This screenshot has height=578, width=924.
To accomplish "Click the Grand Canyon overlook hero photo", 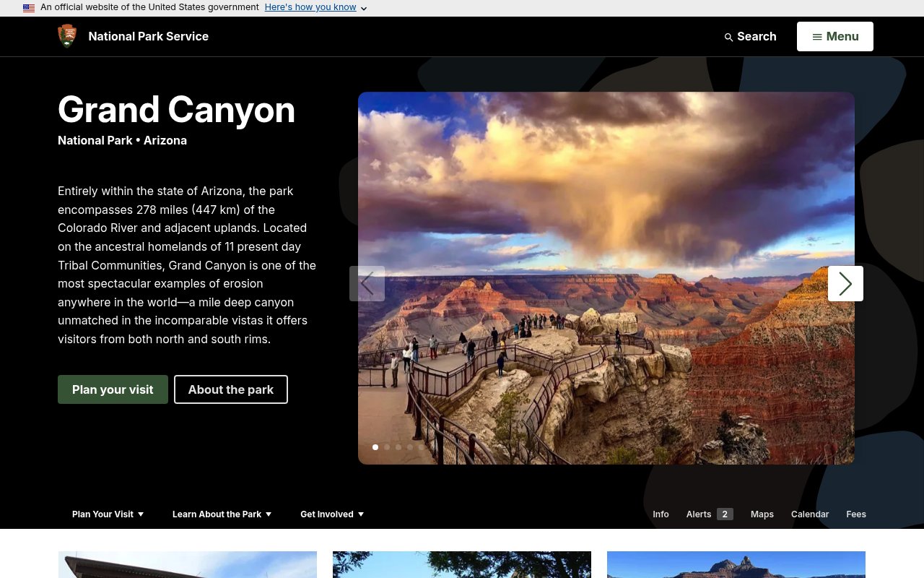I will pyautogui.click(x=606, y=278).
